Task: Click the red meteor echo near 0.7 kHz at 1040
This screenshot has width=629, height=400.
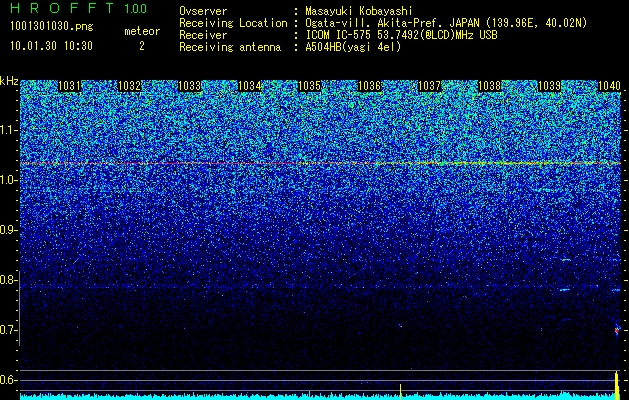Action: click(x=617, y=330)
